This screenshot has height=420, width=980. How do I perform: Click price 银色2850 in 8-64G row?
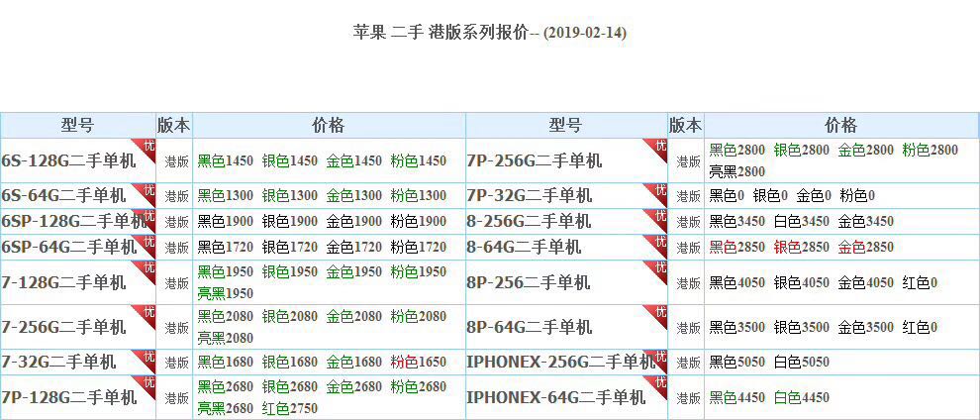802,247
